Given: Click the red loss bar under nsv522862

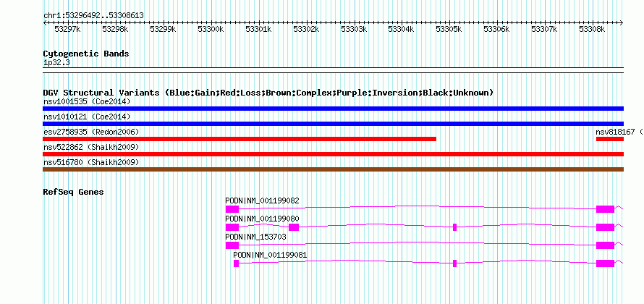Looking at the screenshot, I should [x=333, y=154].
